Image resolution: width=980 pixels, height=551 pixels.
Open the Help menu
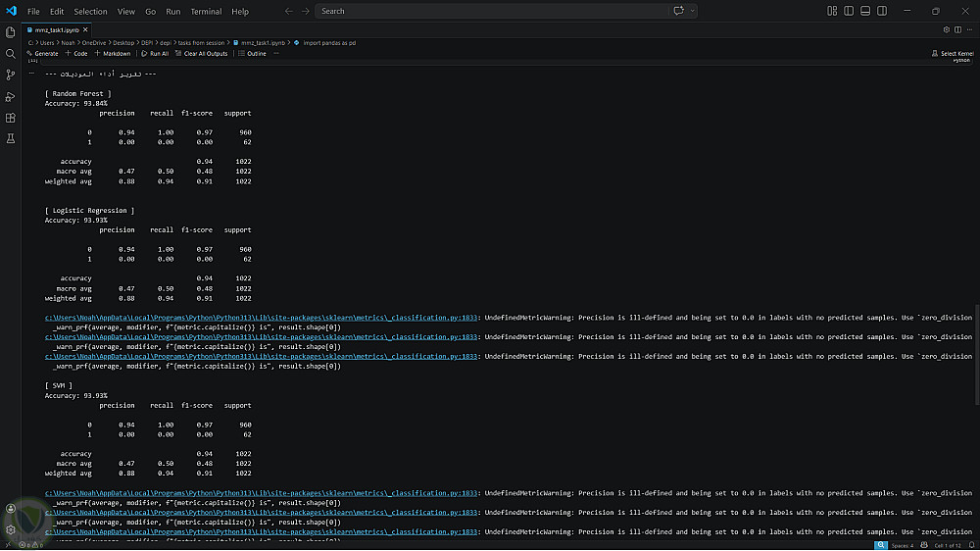pos(240,11)
